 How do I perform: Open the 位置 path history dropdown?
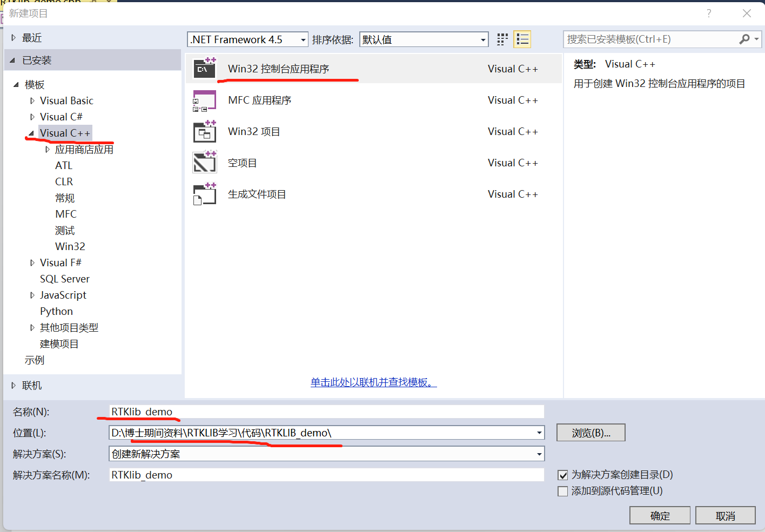539,433
